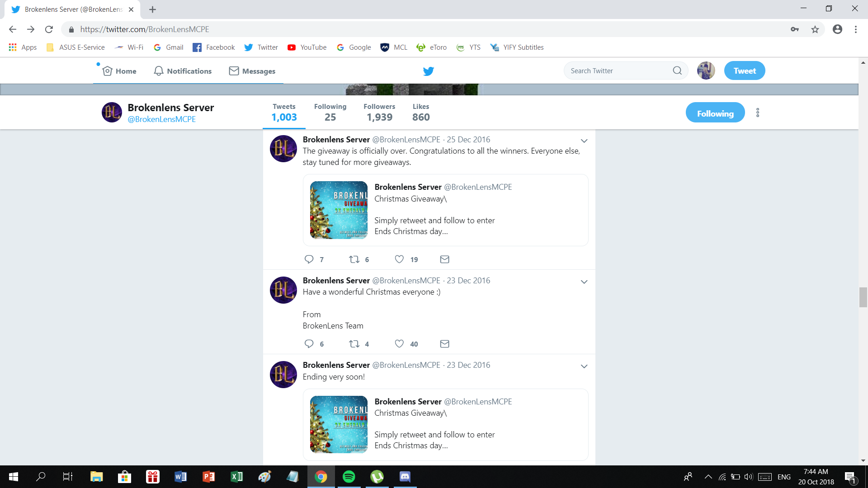Retweet the Have a wonderful Christmas tweet
Screen dimensions: 868x488
354,343
